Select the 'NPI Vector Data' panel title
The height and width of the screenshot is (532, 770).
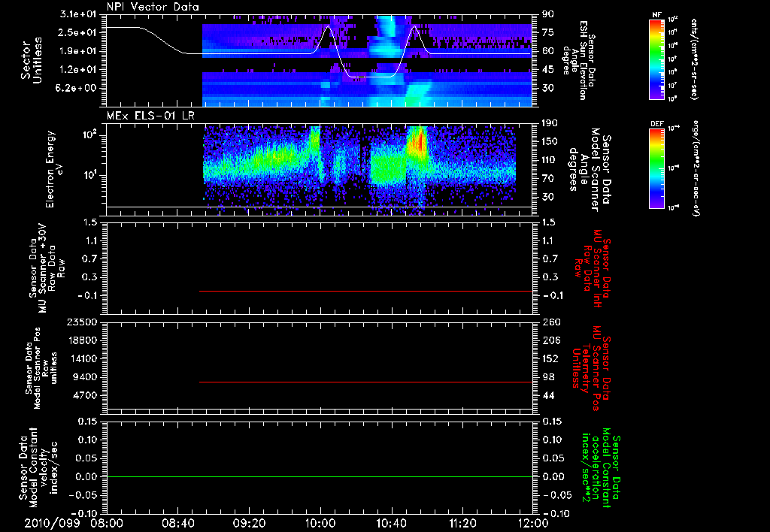click(153, 7)
